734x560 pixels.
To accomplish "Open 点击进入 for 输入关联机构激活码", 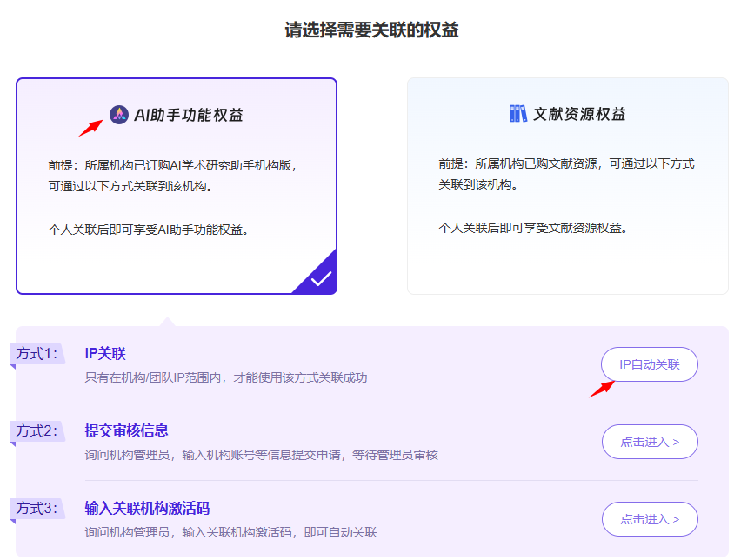I will (x=649, y=519).
